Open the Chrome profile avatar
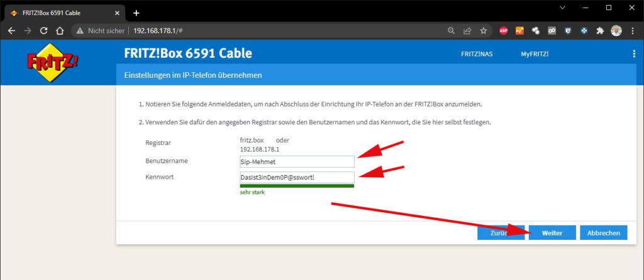 pos(616,31)
